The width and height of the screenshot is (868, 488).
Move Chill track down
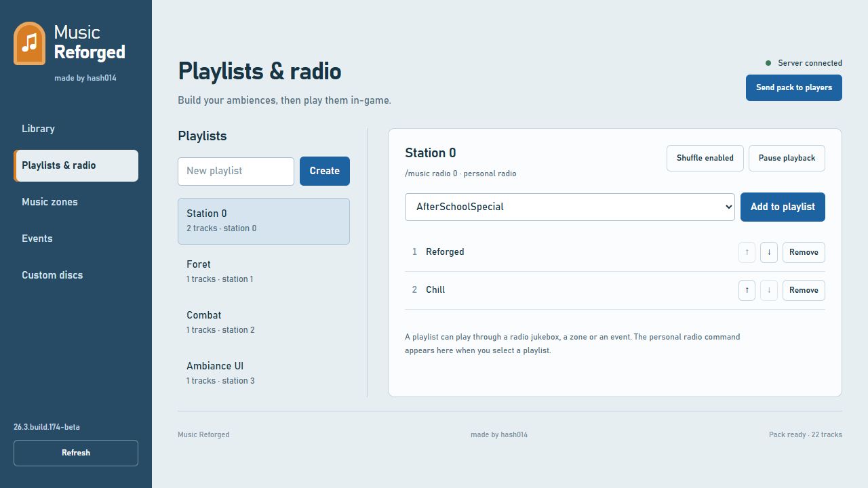(x=769, y=290)
